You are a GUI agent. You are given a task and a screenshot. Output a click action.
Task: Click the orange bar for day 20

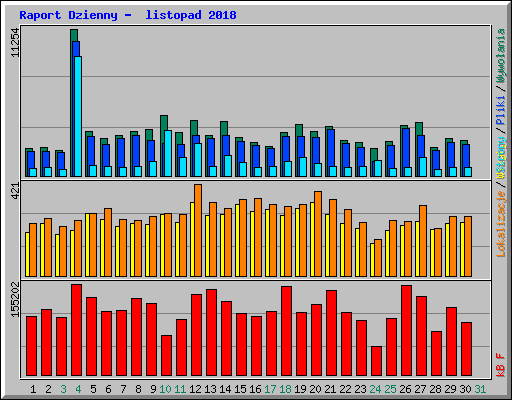click(x=318, y=234)
